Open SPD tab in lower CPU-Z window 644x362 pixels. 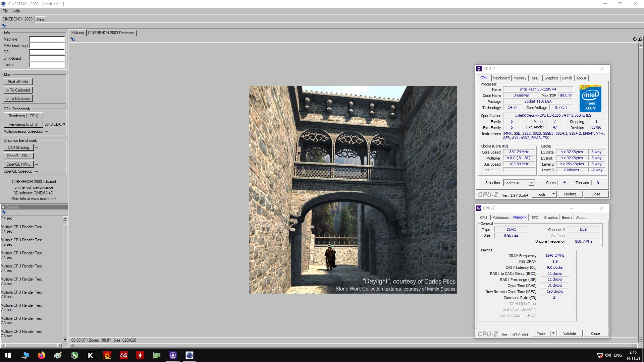tap(535, 218)
